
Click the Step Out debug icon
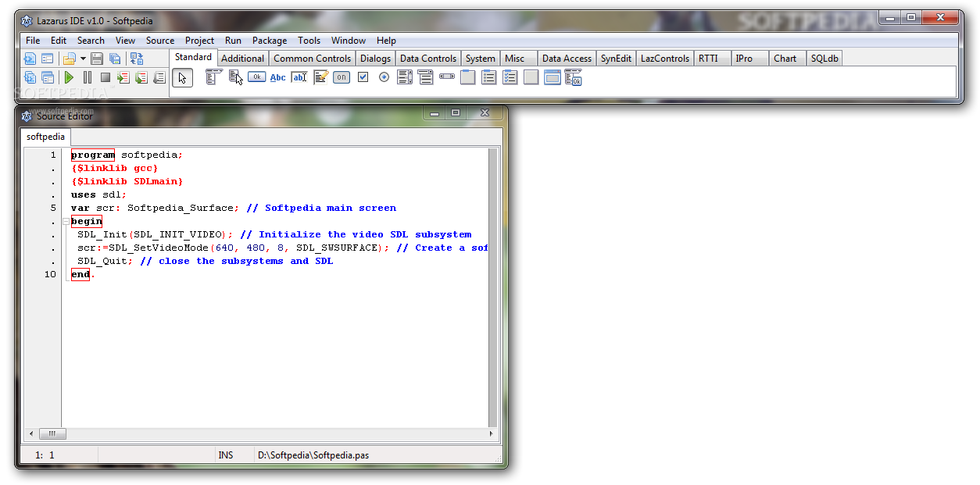[x=159, y=77]
